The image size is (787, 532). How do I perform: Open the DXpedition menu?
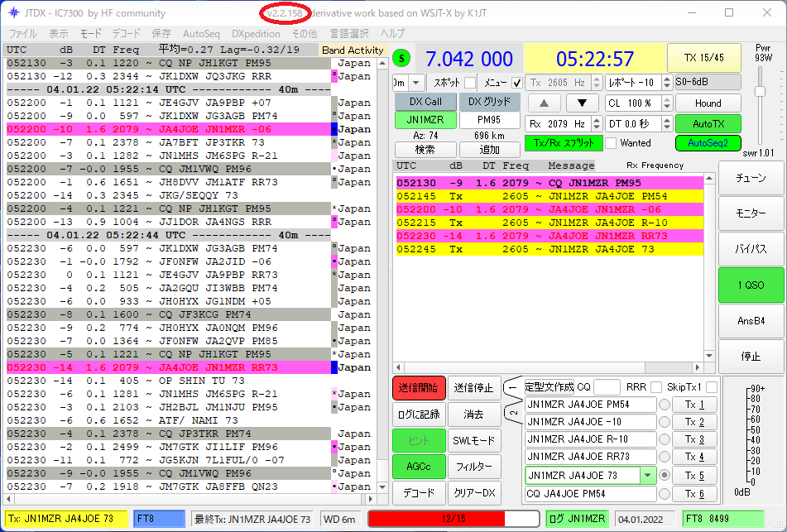(256, 34)
